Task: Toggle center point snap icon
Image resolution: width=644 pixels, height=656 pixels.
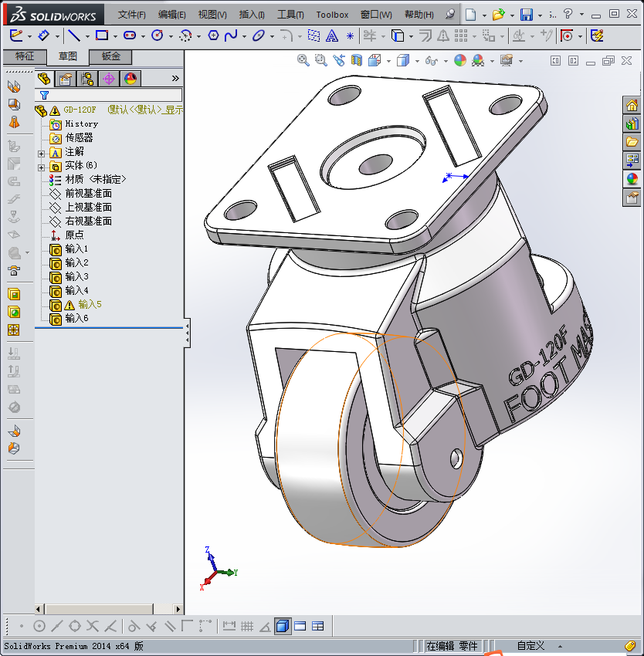Action: coord(39,626)
